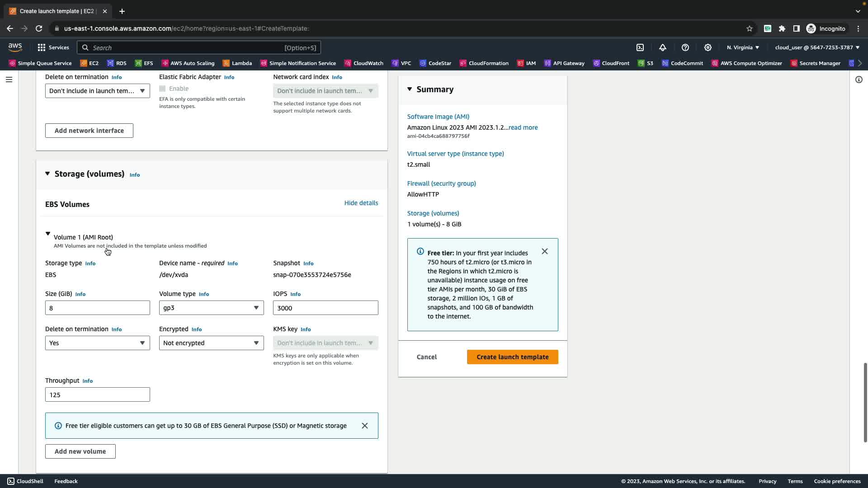Viewport: 868px width, 488px height.
Task: Click Create launch template button
Action: click(512, 357)
